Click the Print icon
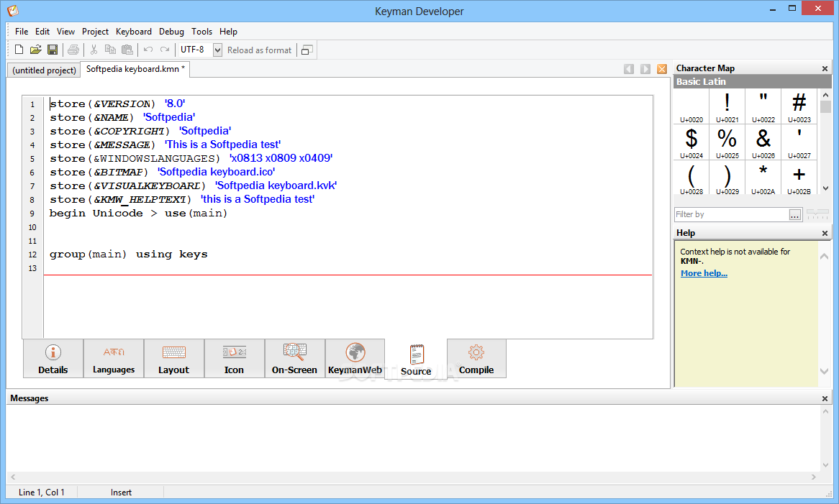The width and height of the screenshot is (839, 504). click(x=73, y=50)
